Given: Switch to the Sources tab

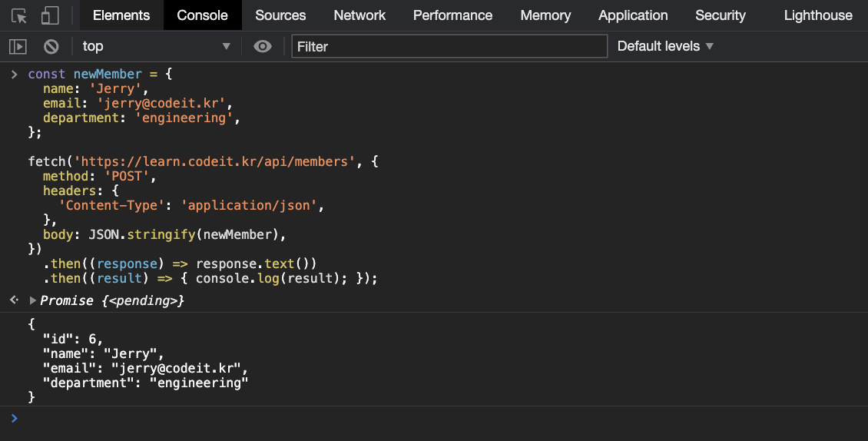Looking at the screenshot, I should click(280, 15).
